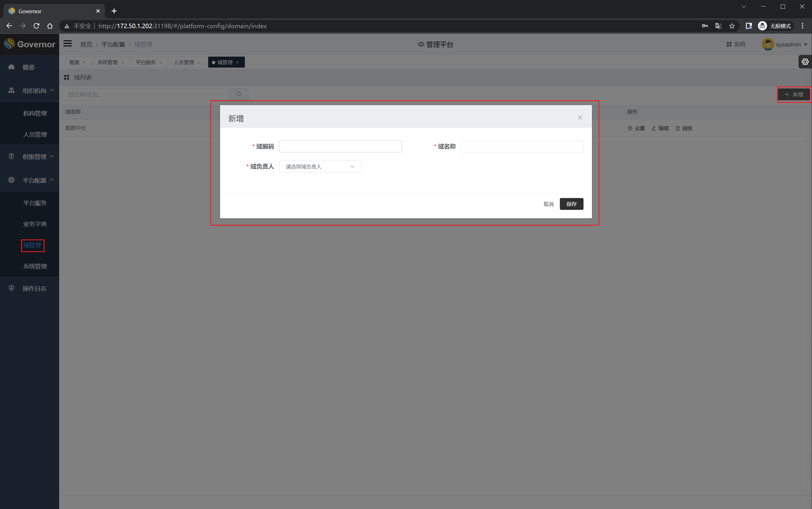Click the 概要 sidebar item
This screenshot has height=509, width=812.
(x=29, y=67)
